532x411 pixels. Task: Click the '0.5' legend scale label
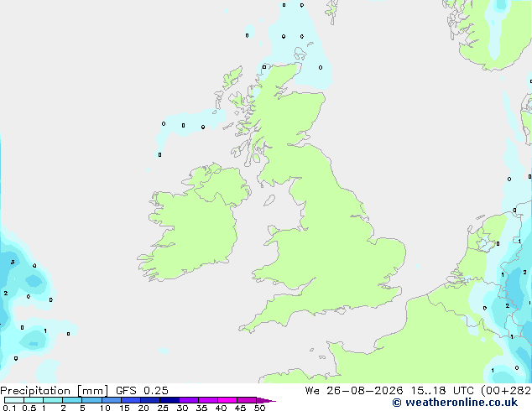29,408
